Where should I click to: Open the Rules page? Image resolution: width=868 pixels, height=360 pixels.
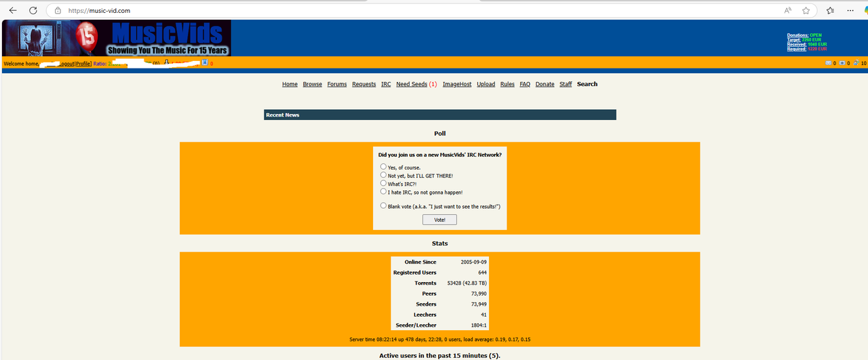(x=507, y=84)
